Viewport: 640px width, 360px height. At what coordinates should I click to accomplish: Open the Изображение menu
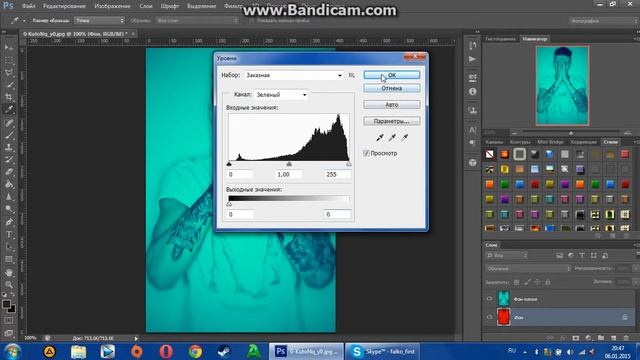click(x=112, y=6)
